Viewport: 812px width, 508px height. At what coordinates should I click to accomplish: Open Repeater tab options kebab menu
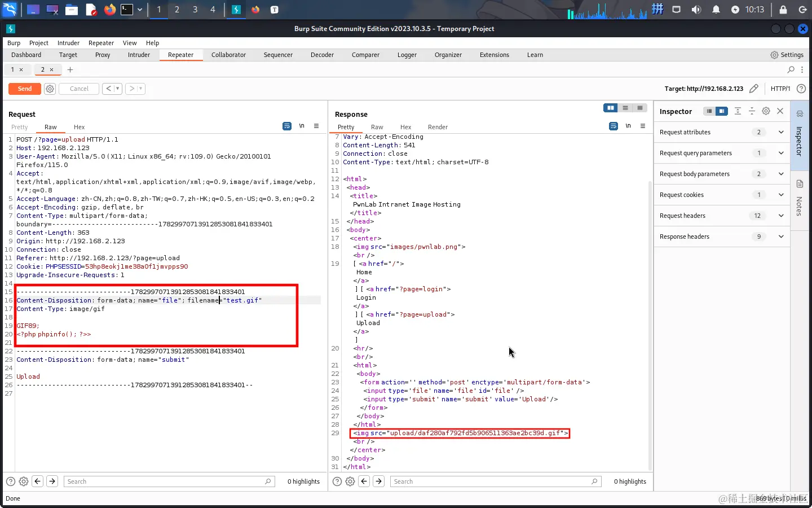[x=802, y=69]
